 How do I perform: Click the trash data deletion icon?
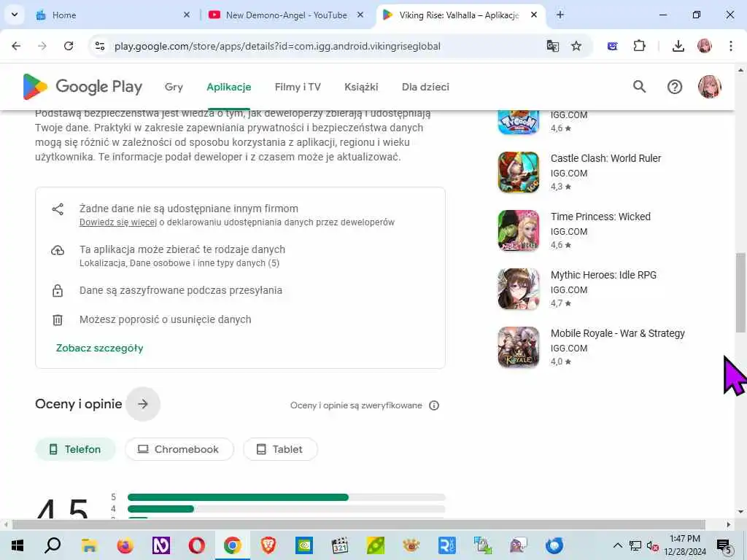[x=58, y=320]
